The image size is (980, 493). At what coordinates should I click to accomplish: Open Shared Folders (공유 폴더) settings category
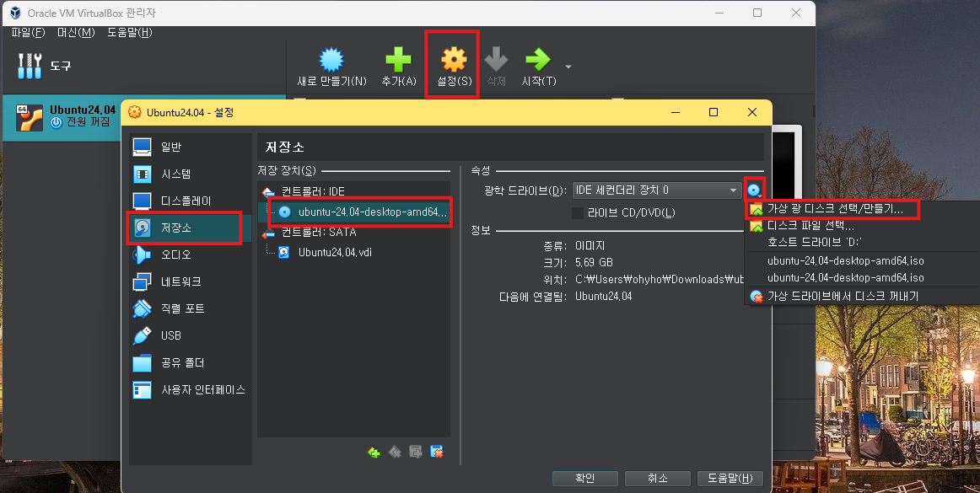point(190,362)
